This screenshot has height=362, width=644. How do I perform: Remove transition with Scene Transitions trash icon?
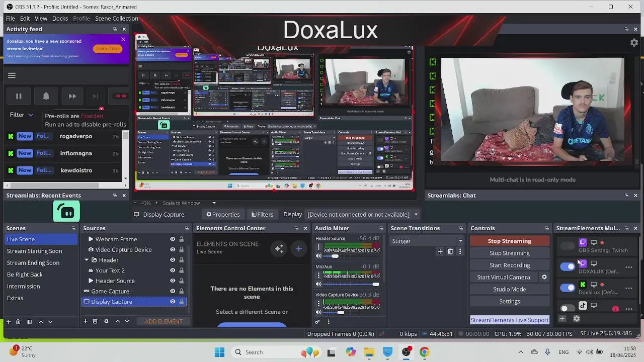tap(450, 251)
